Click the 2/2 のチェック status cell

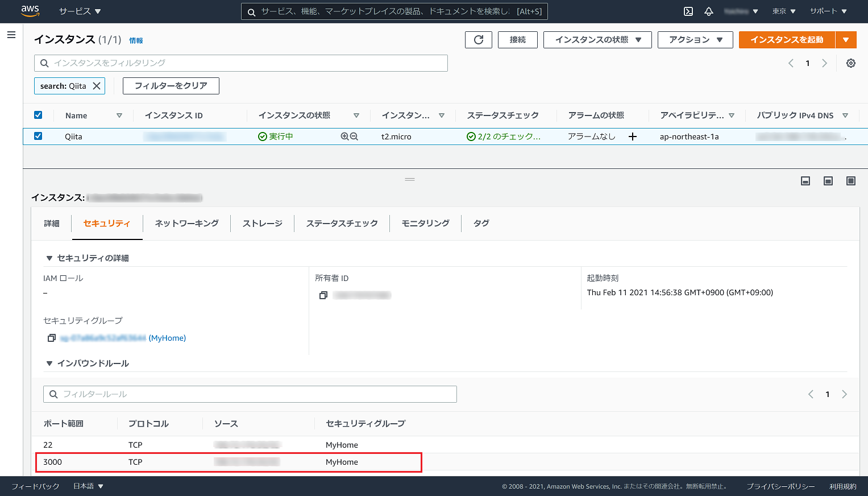tap(504, 137)
